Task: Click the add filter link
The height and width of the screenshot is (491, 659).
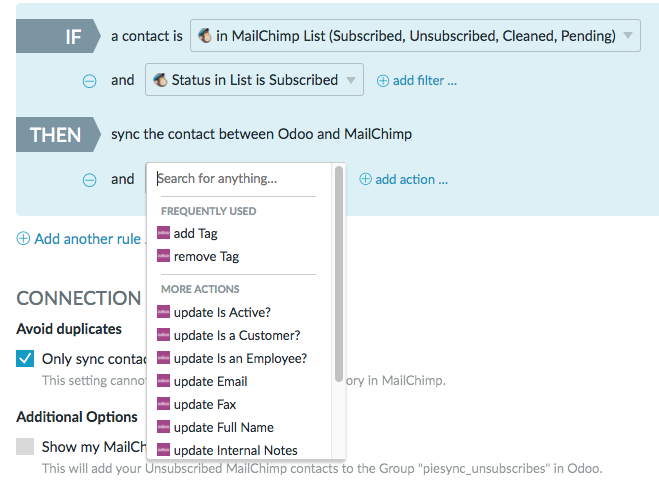Action: [424, 80]
